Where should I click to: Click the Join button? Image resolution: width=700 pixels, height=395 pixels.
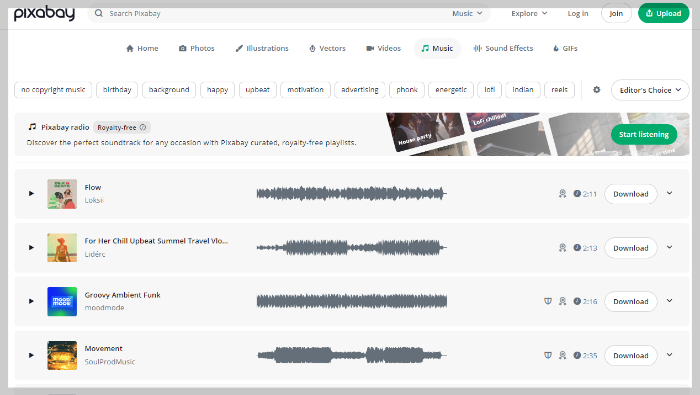pyautogui.click(x=616, y=13)
